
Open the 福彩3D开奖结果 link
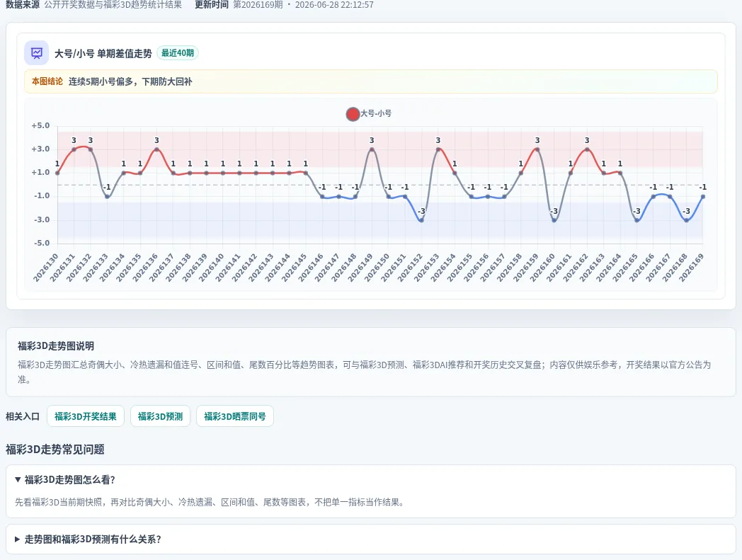[86, 416]
